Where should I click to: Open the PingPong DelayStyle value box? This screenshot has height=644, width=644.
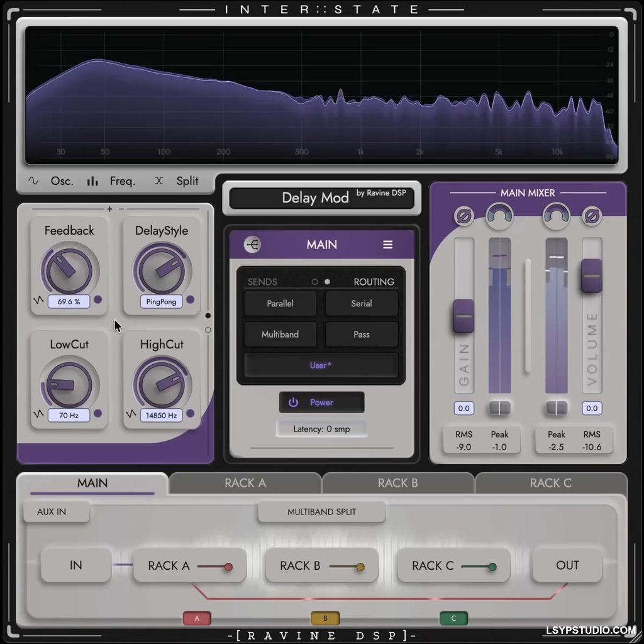tap(161, 302)
